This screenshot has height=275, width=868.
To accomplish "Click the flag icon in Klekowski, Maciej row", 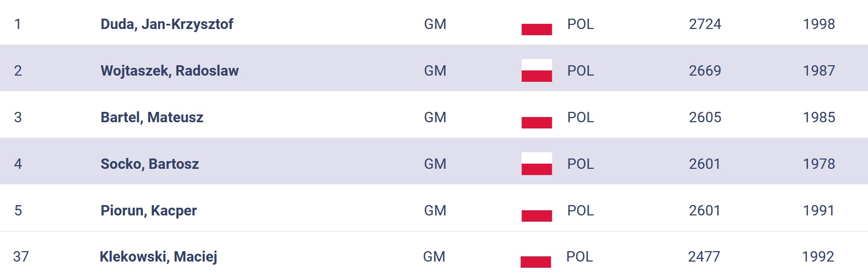I will 535,256.
